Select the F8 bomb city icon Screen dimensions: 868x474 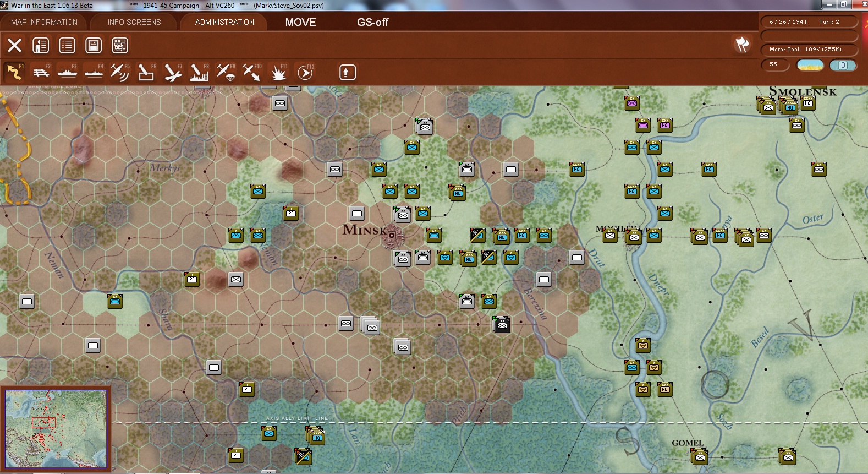pos(199,72)
